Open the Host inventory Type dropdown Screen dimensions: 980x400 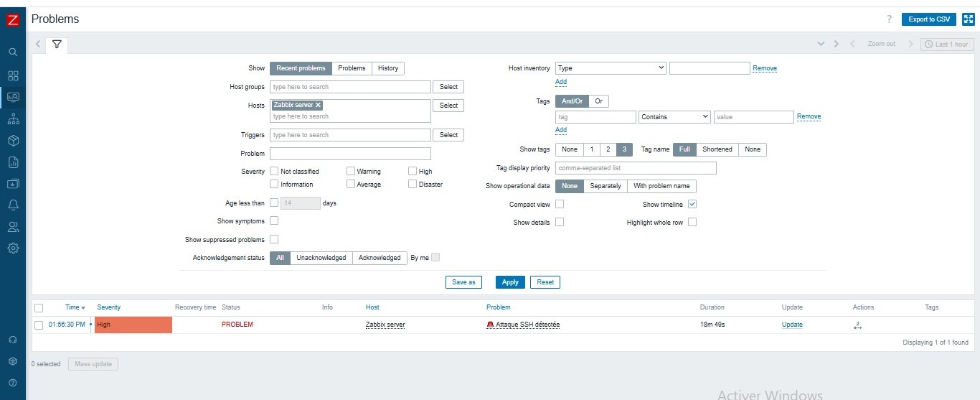(611, 68)
